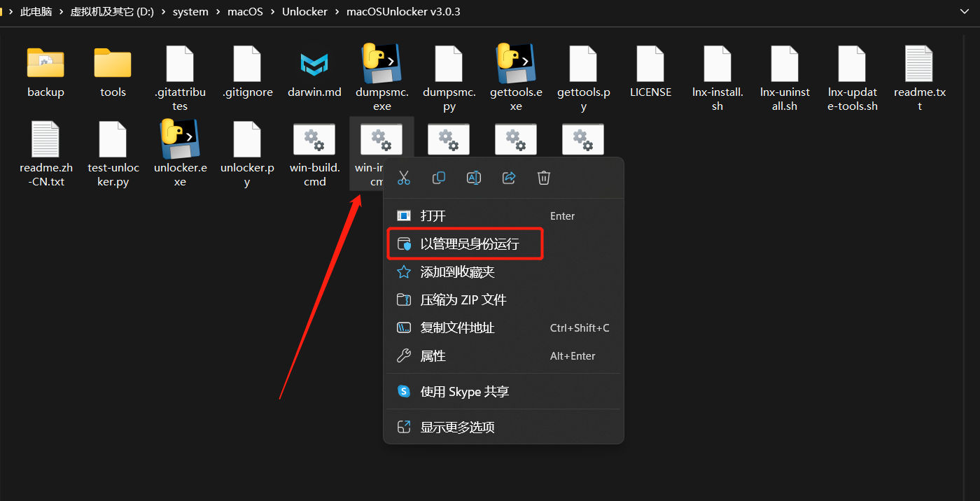Select the gettools.exe file icon
Image resolution: width=980 pixels, height=501 pixels.
516,64
